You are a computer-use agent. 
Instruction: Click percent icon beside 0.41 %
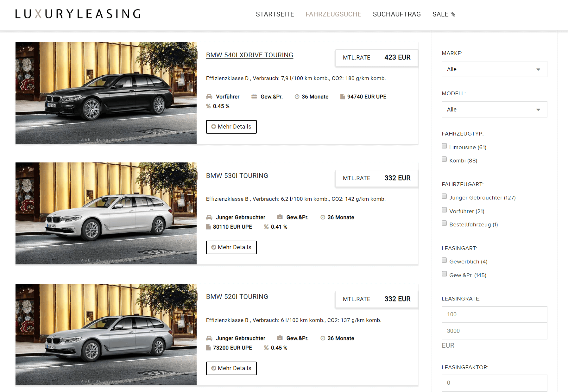click(x=266, y=227)
